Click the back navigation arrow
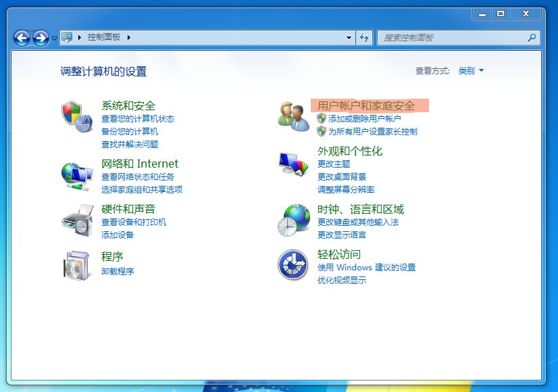The image size is (558, 392). point(21,38)
